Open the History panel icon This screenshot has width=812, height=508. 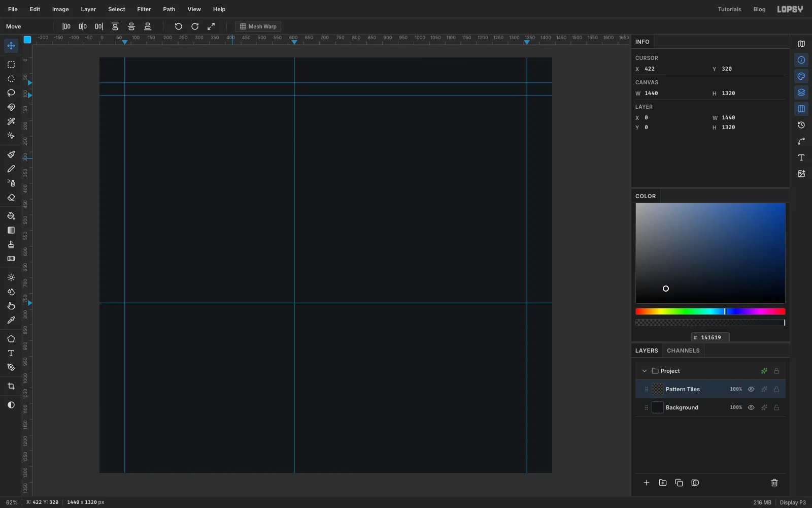(801, 125)
